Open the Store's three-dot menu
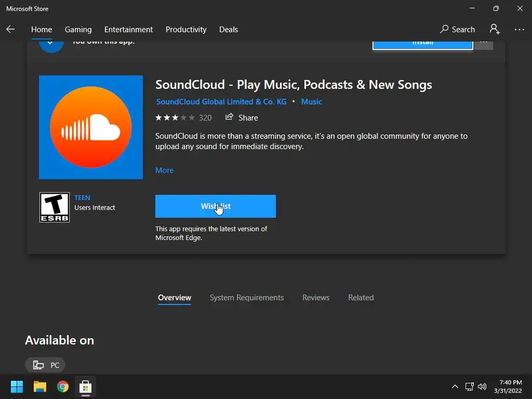Image resolution: width=532 pixels, height=399 pixels. point(519,30)
